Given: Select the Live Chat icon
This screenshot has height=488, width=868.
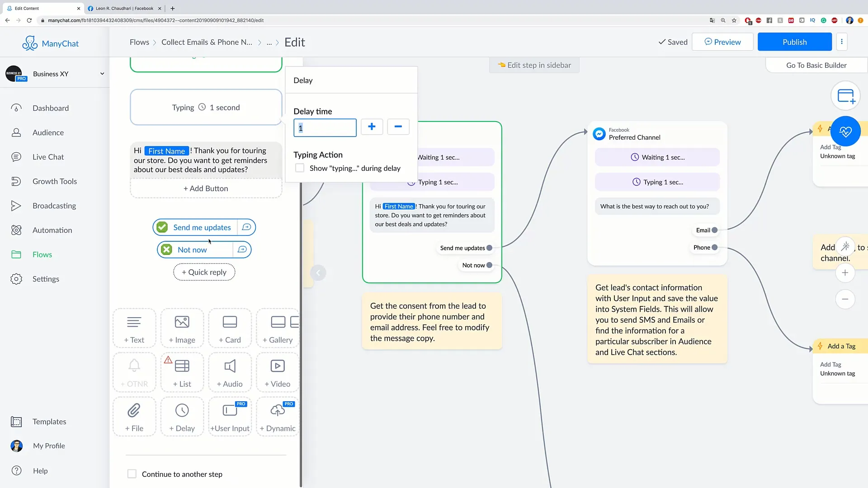Looking at the screenshot, I should tap(16, 157).
